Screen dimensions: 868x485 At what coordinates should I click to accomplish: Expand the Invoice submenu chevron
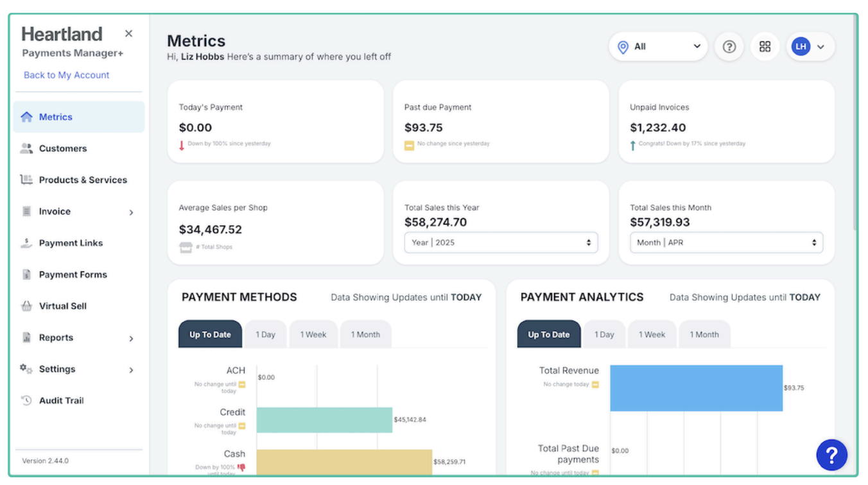pos(131,212)
